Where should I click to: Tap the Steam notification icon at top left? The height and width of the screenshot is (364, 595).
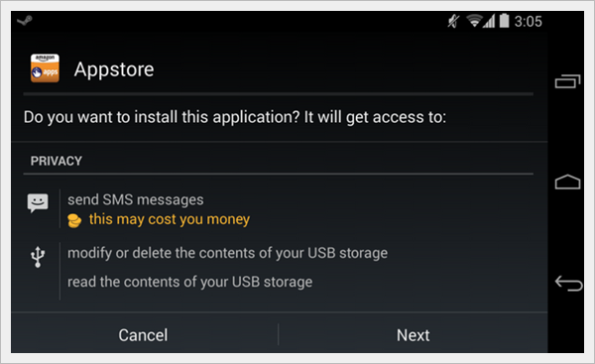(25, 21)
